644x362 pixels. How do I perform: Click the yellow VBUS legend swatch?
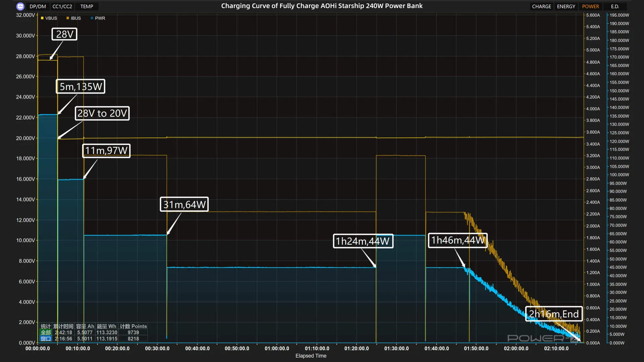pos(42,18)
